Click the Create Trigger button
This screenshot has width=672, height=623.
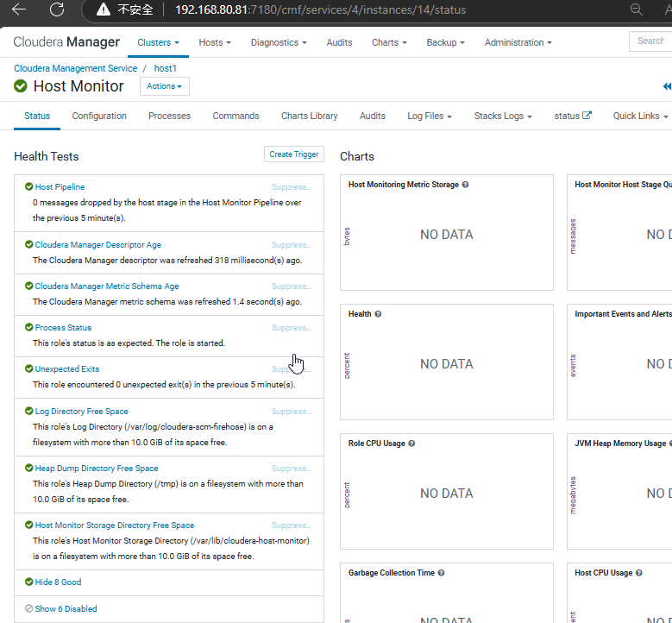tap(294, 154)
